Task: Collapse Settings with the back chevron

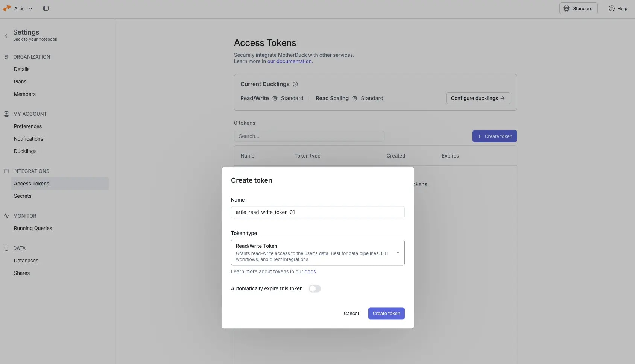Action: [6, 35]
